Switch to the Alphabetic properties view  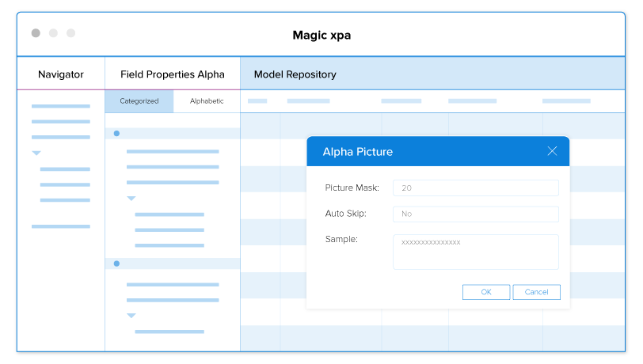pyautogui.click(x=207, y=101)
